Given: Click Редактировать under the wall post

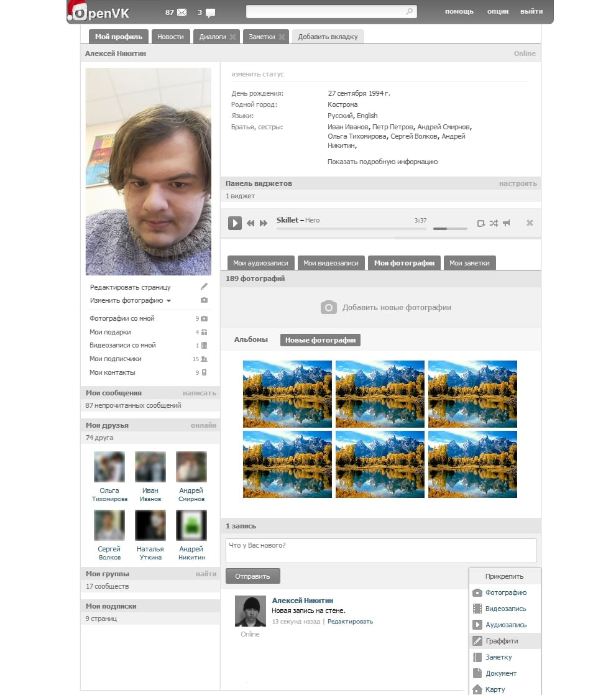Looking at the screenshot, I should pyautogui.click(x=350, y=622).
